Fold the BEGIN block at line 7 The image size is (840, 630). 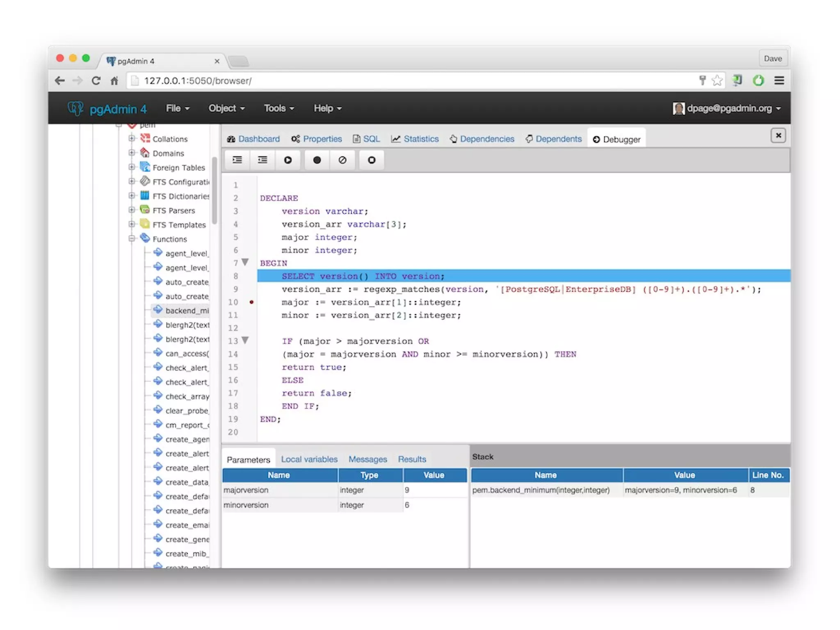(x=245, y=262)
